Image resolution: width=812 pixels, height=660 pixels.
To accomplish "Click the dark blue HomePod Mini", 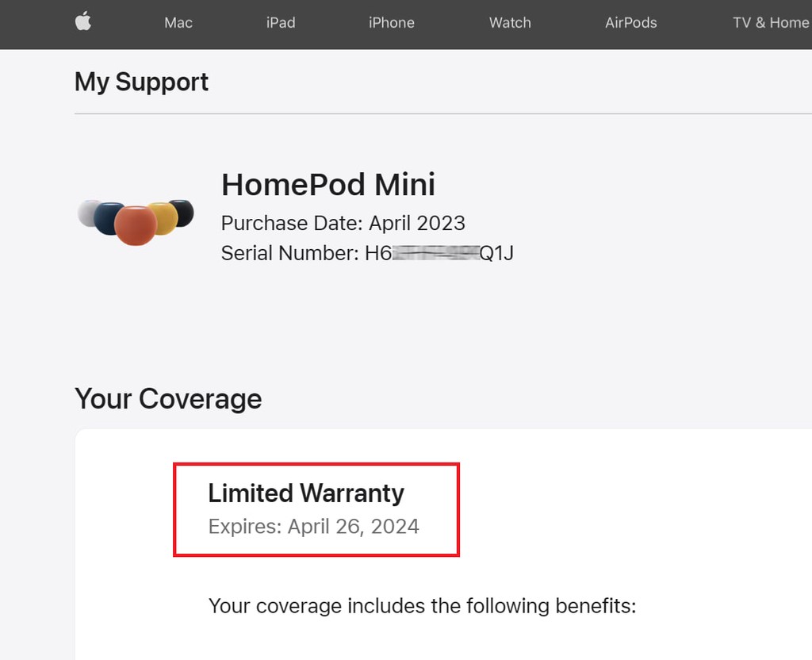I will click(106, 217).
